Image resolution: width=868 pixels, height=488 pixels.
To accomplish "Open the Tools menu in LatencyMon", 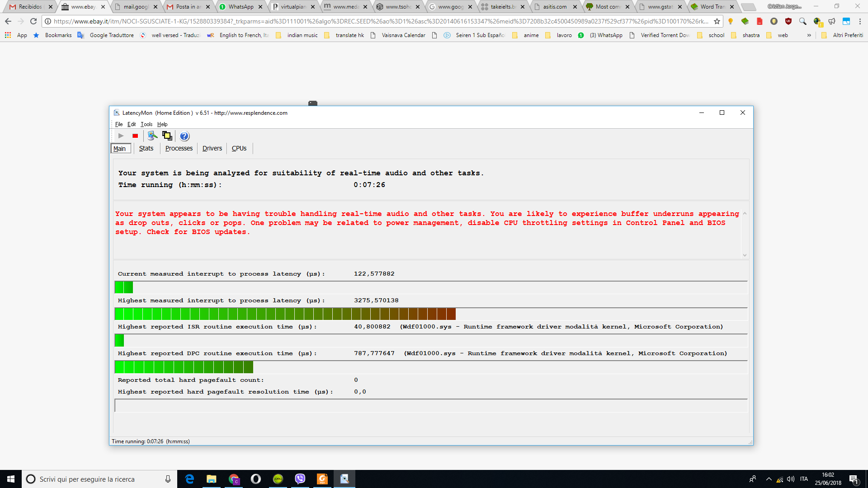I will click(x=146, y=124).
